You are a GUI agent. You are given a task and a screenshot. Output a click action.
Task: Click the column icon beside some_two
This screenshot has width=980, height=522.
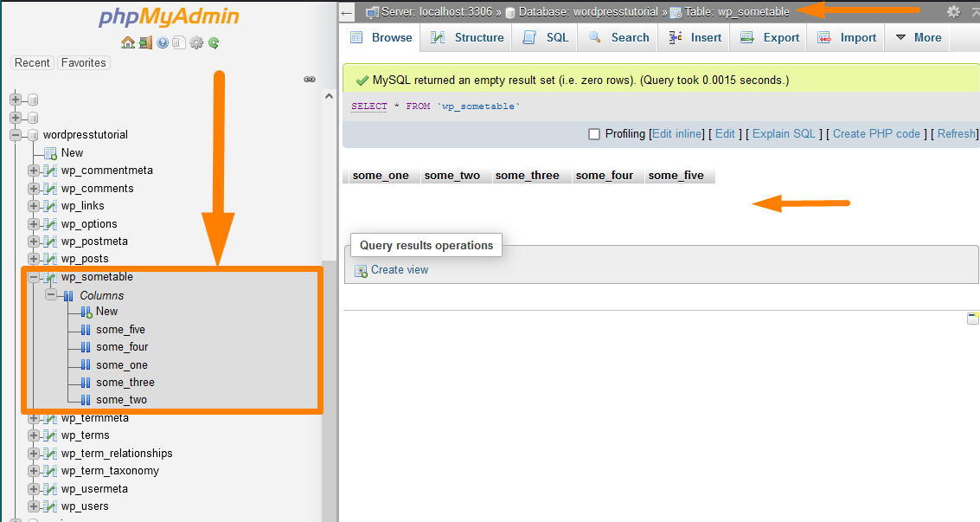pyautogui.click(x=86, y=400)
